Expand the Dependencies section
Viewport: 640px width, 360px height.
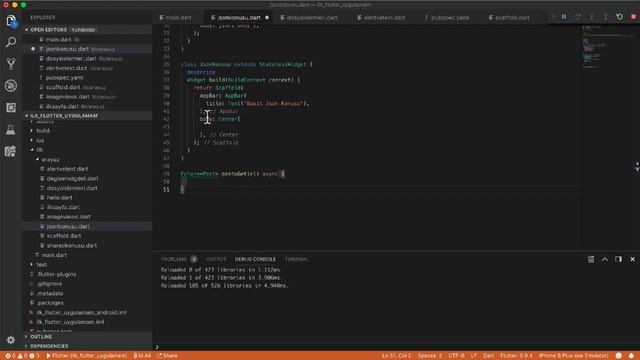click(x=87, y=346)
